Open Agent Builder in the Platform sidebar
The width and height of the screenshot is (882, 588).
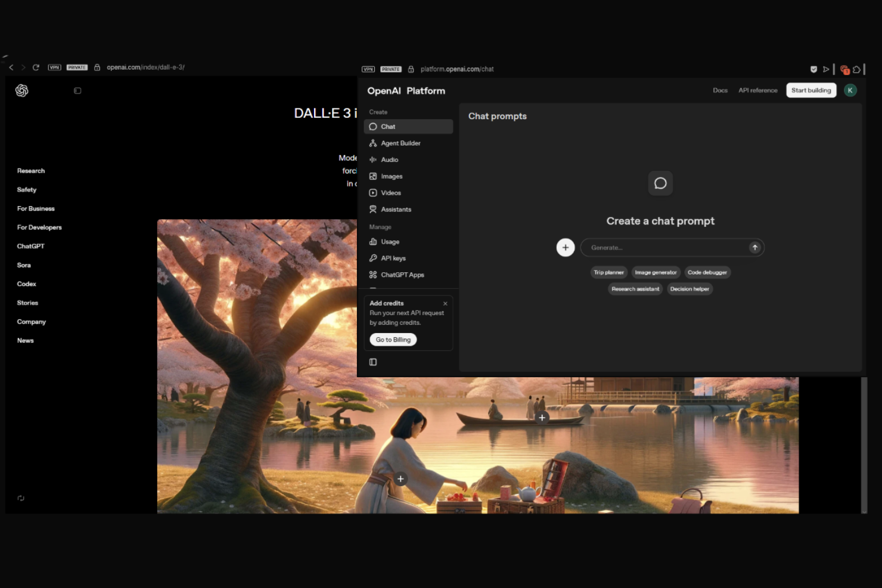(x=408, y=143)
